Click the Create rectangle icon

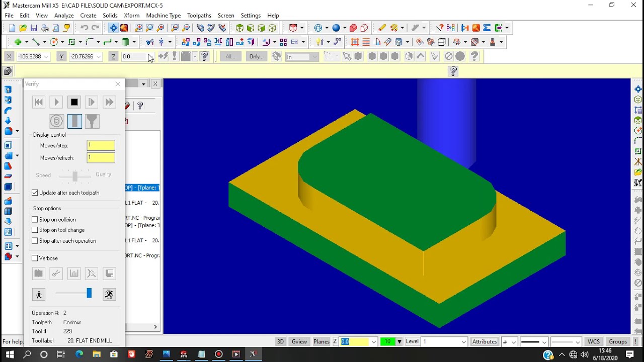(71, 42)
